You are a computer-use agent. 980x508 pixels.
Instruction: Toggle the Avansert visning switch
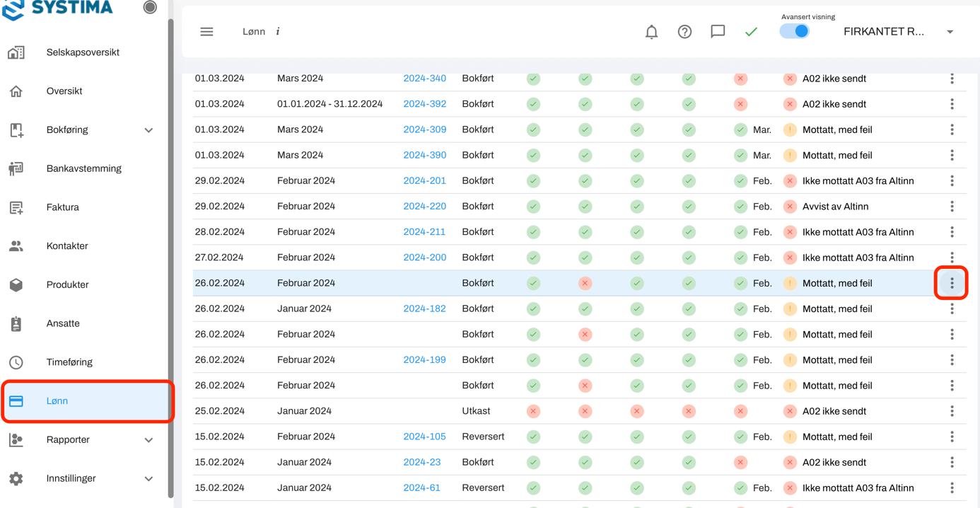click(x=794, y=31)
